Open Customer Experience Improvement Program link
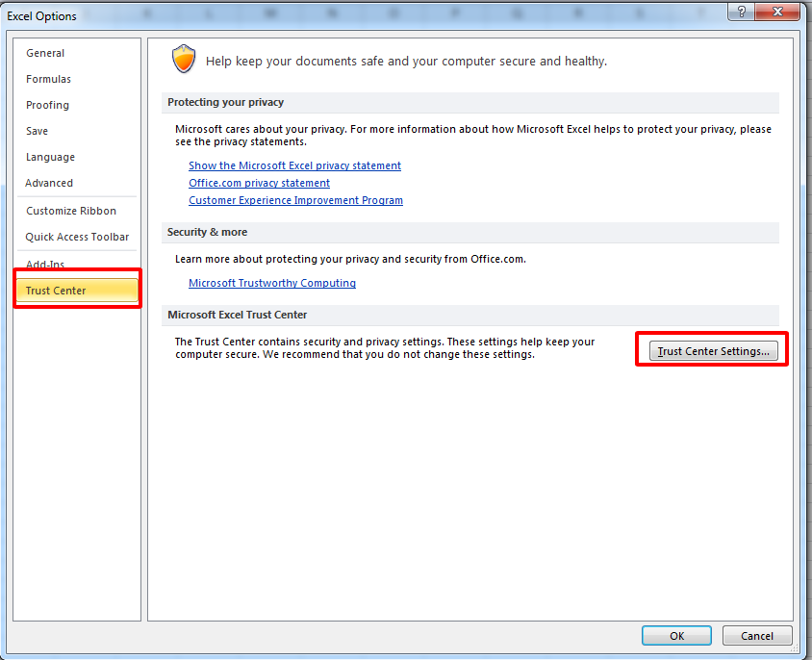The image size is (812, 660). click(295, 200)
